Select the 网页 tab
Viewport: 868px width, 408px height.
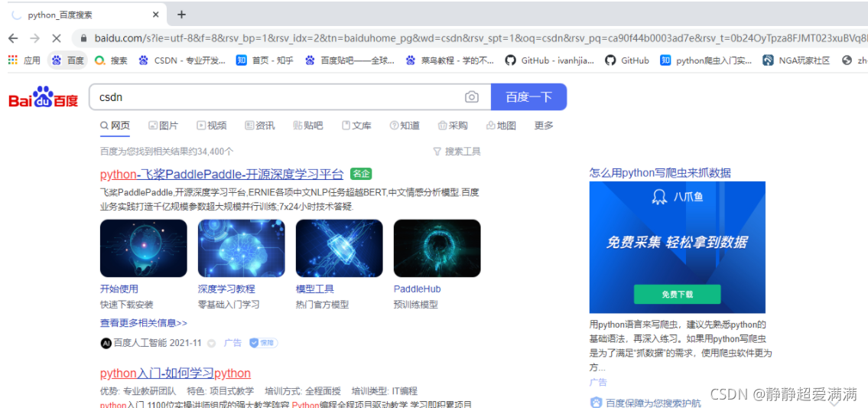point(115,126)
